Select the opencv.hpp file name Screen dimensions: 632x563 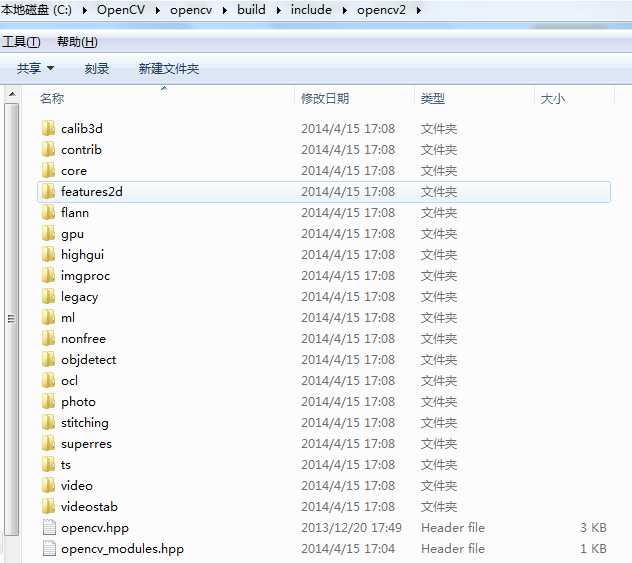click(x=95, y=528)
